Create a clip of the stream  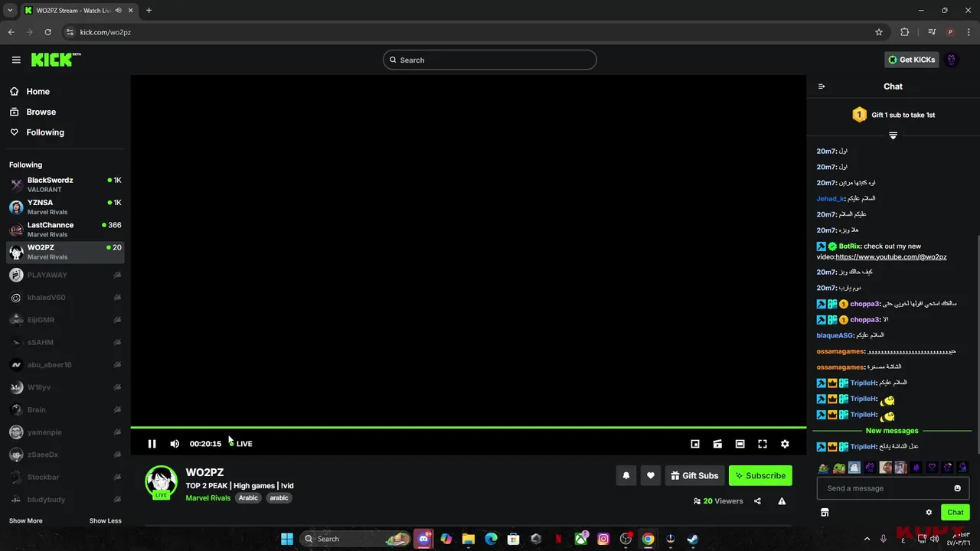coord(717,444)
